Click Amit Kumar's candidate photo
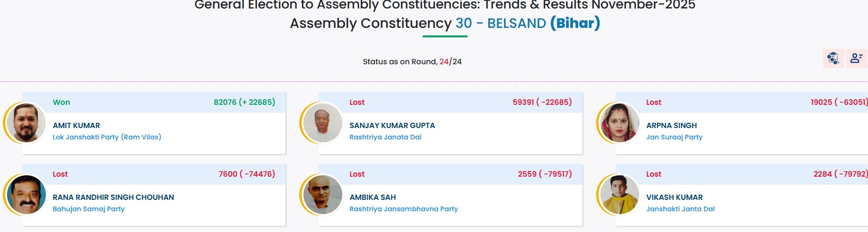 click(x=26, y=123)
